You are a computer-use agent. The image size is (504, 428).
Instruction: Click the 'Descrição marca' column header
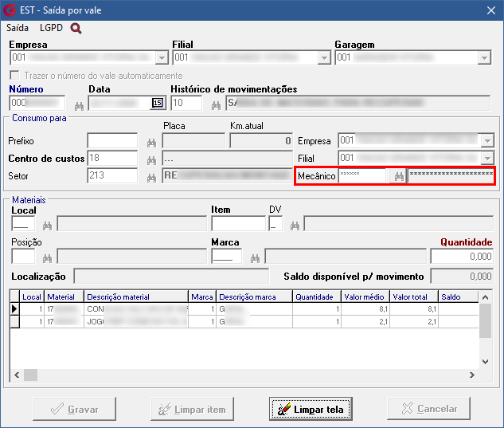(x=254, y=296)
